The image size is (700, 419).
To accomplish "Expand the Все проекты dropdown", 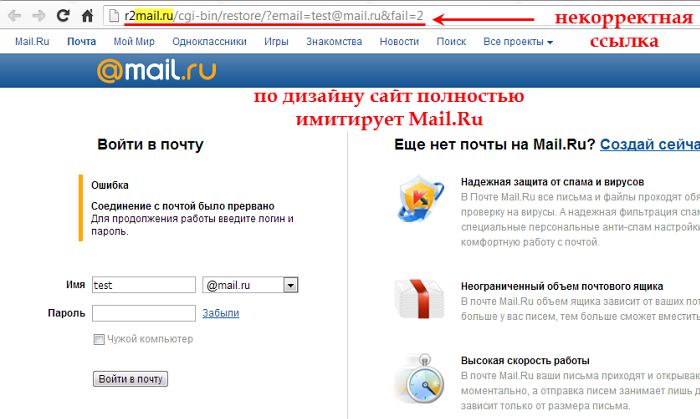I will coord(518,42).
